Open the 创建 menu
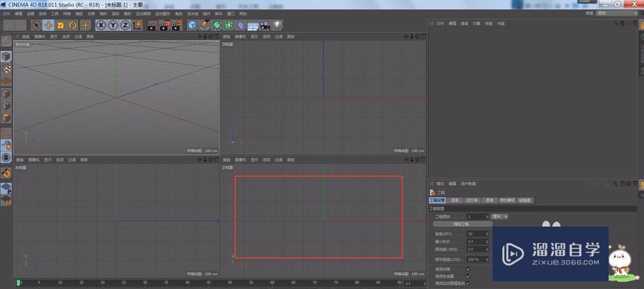This screenshot has width=644, height=289. pyautogui.click(x=30, y=14)
